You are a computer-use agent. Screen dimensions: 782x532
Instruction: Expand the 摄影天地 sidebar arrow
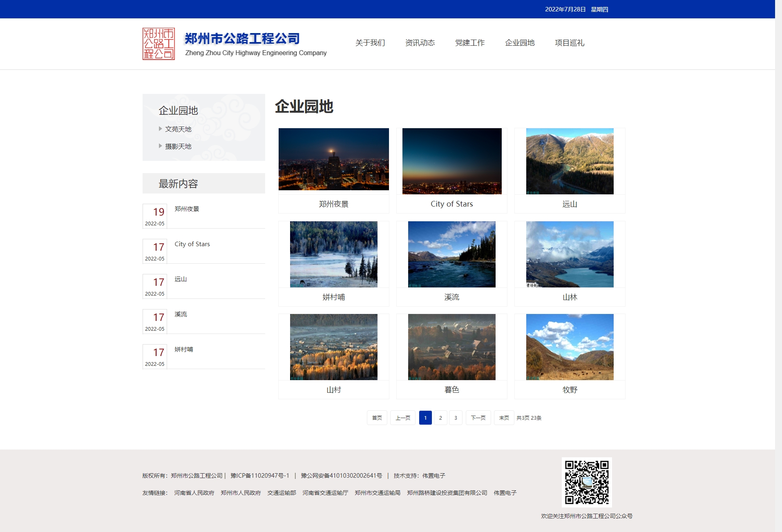pyautogui.click(x=161, y=146)
